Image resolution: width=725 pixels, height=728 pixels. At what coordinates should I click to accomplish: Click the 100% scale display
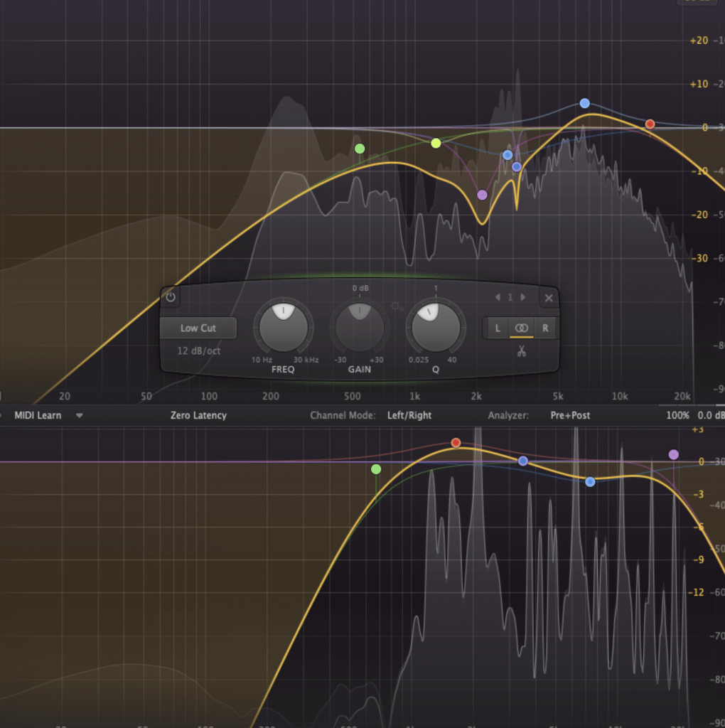677,415
